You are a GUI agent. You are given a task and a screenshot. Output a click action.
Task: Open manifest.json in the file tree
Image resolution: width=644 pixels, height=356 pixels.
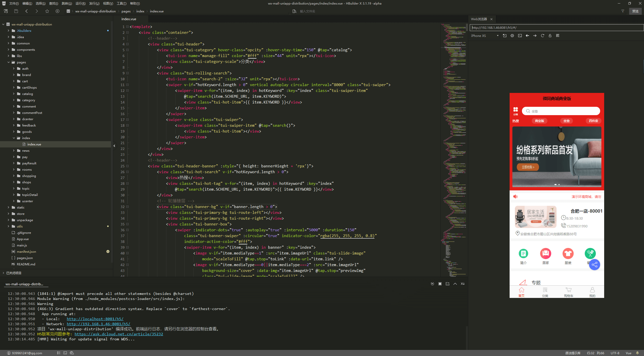[x=26, y=252]
